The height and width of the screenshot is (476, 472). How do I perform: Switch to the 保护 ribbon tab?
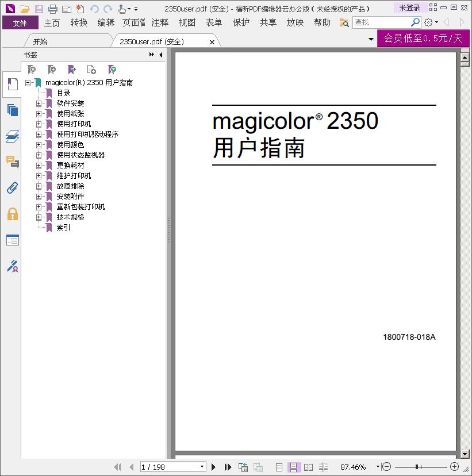(241, 23)
